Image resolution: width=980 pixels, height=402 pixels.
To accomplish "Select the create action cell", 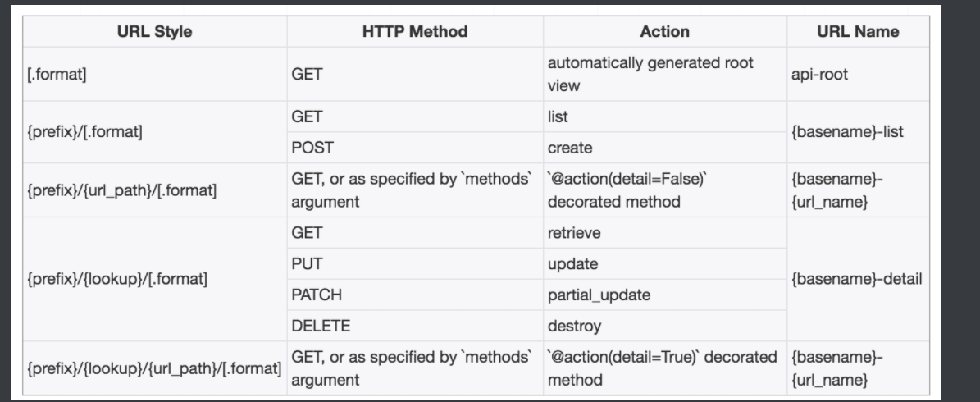I will (x=569, y=148).
